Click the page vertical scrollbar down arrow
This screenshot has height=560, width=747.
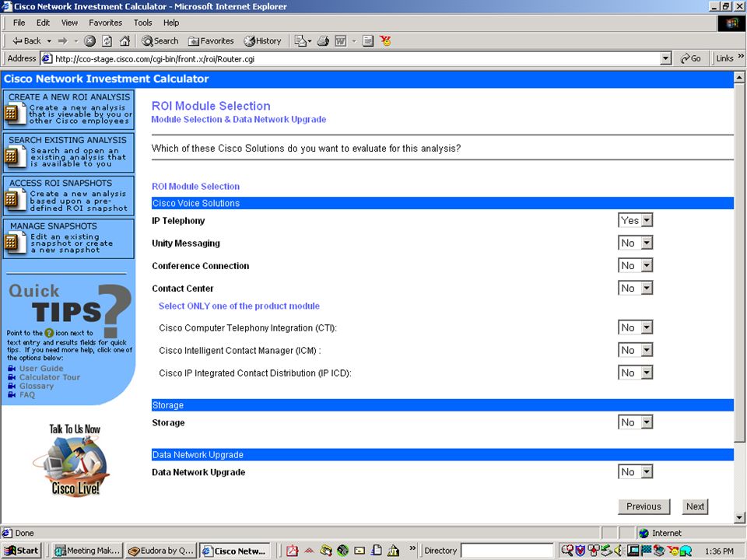(739, 518)
